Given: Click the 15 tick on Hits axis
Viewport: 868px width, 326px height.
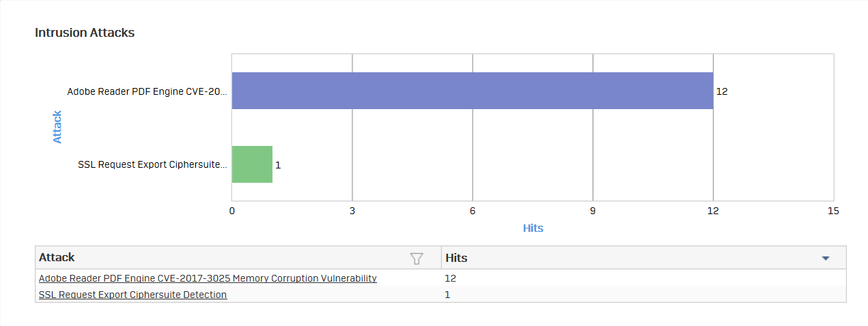Looking at the screenshot, I should pyautogui.click(x=833, y=211).
